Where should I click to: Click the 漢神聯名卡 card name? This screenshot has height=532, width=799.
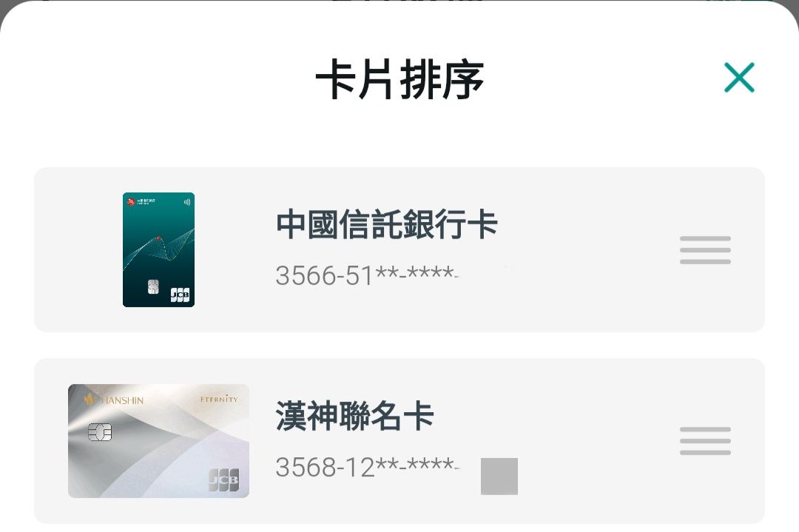pyautogui.click(x=354, y=415)
